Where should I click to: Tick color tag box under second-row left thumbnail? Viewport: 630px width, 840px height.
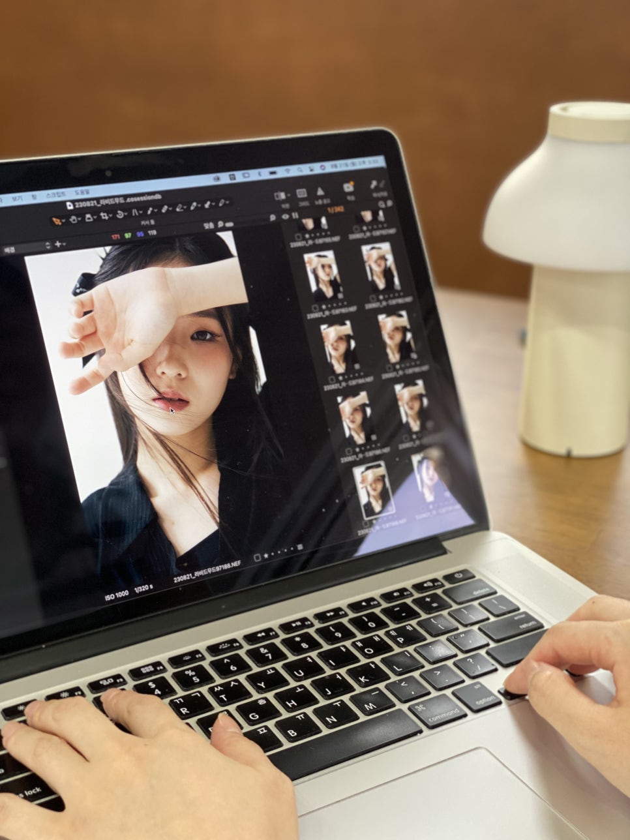[x=316, y=308]
